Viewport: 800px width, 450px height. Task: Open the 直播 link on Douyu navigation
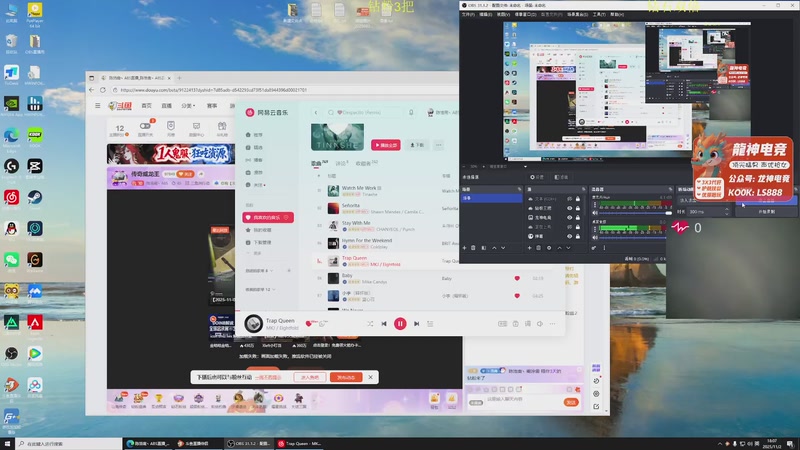(x=167, y=106)
